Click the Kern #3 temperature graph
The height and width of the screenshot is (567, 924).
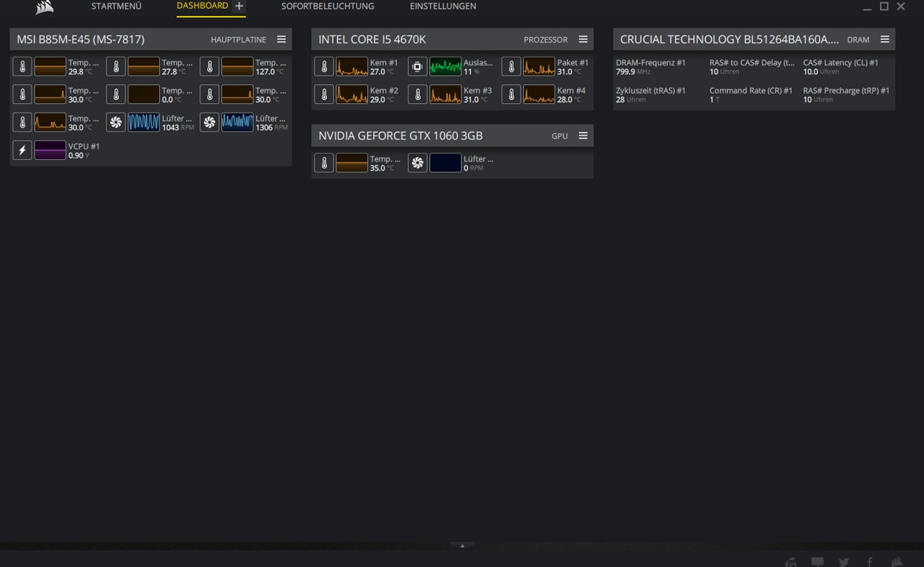coord(446,94)
